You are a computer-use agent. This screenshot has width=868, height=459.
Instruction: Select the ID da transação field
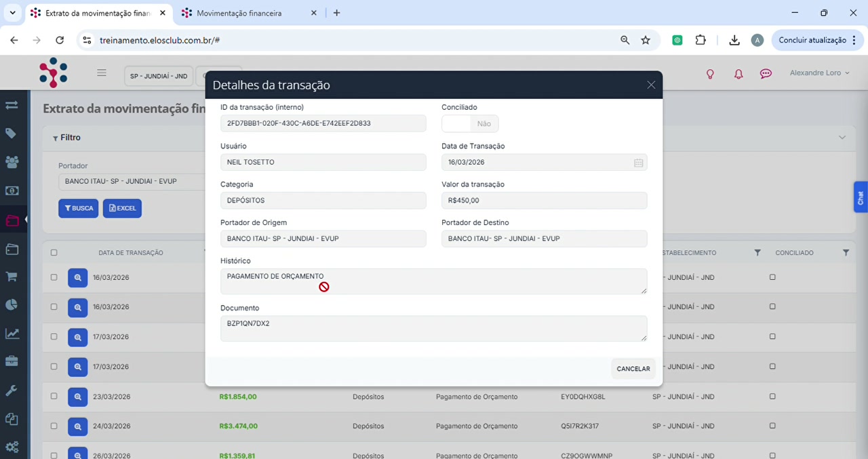[323, 123]
